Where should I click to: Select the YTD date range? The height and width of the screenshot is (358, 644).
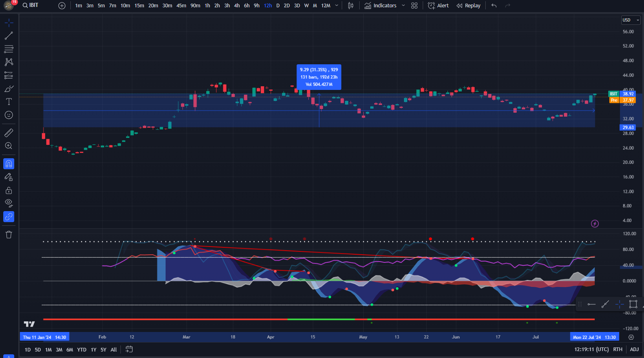pyautogui.click(x=81, y=349)
